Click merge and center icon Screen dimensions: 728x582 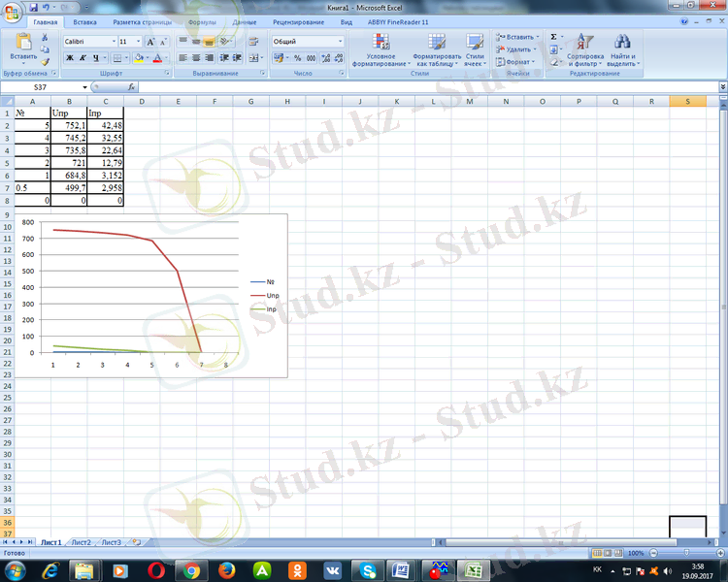[x=254, y=58]
